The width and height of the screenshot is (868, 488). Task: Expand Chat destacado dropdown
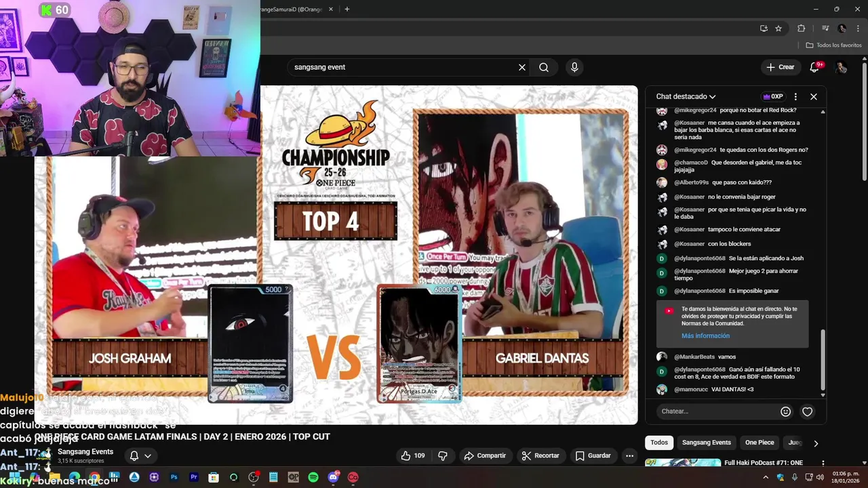686,96
